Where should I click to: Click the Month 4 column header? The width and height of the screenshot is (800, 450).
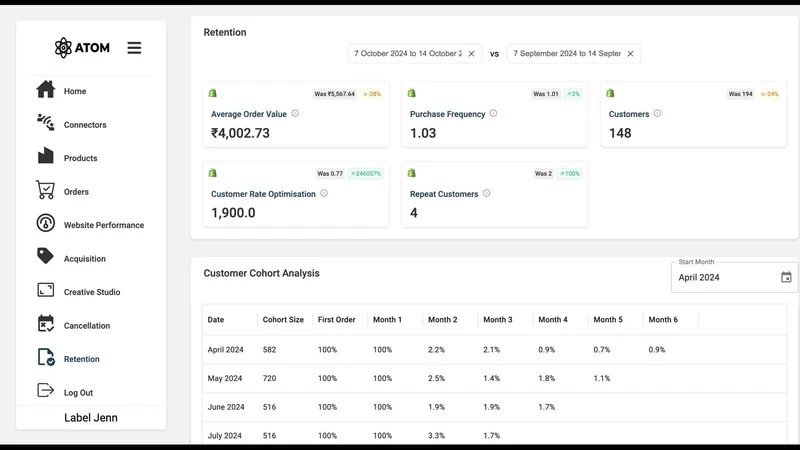point(553,320)
